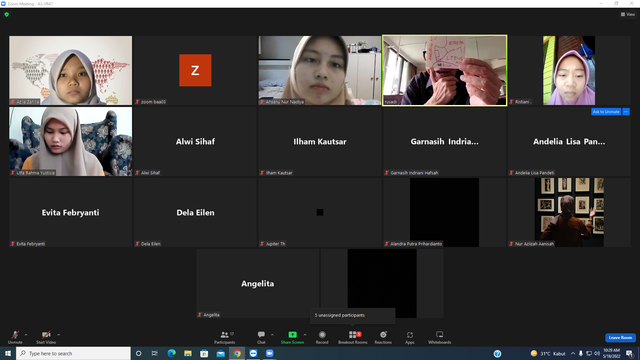Select Alwi Sihaf's participant tile
Viewport: 640px width, 360px height.
click(195, 141)
